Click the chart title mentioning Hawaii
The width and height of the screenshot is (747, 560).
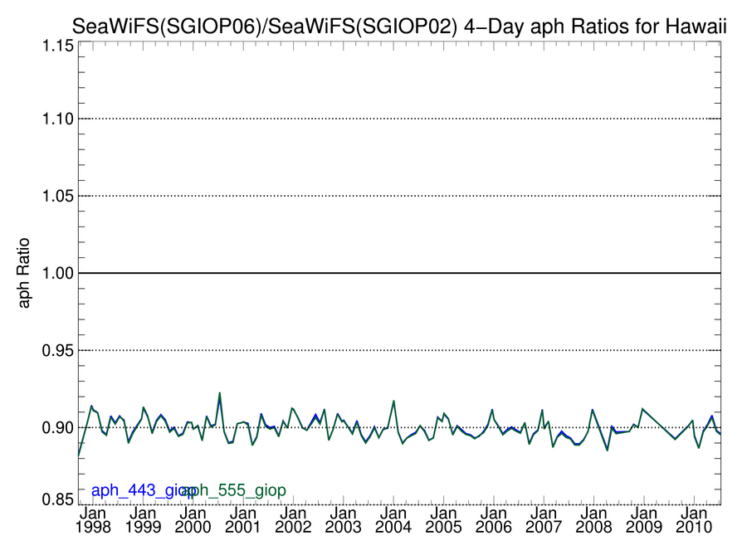pyautogui.click(x=399, y=26)
